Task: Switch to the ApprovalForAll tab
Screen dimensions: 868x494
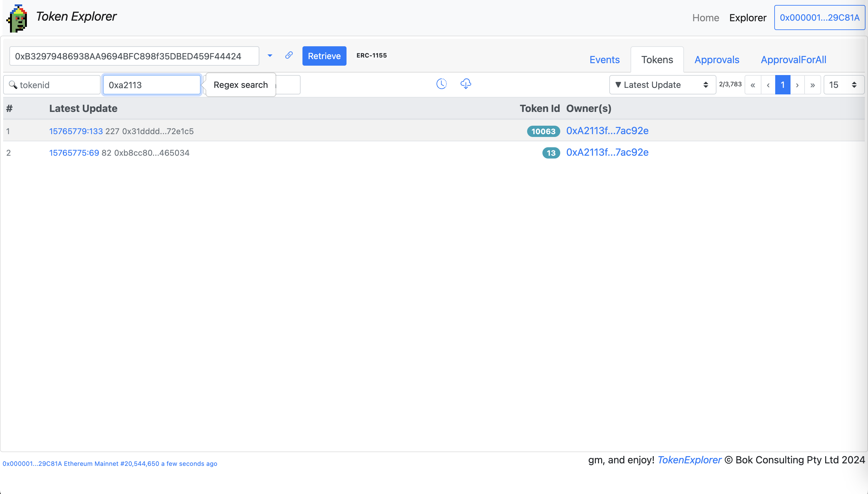Action: point(793,60)
